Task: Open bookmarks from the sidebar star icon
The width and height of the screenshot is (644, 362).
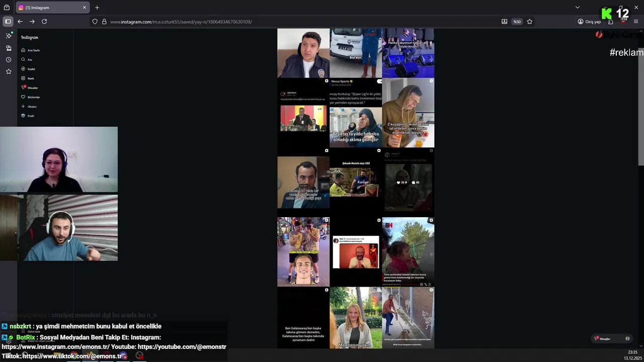Action: coord(9,71)
